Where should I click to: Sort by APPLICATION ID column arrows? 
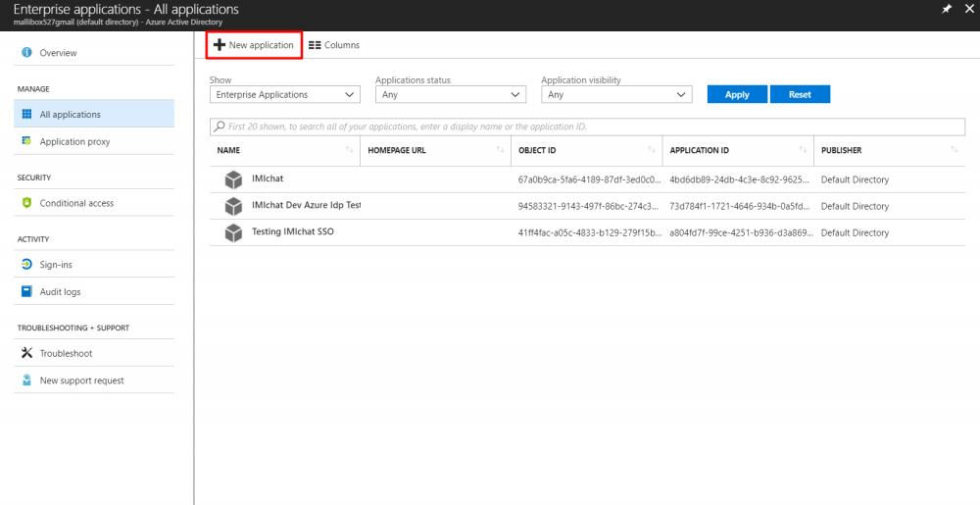point(803,150)
